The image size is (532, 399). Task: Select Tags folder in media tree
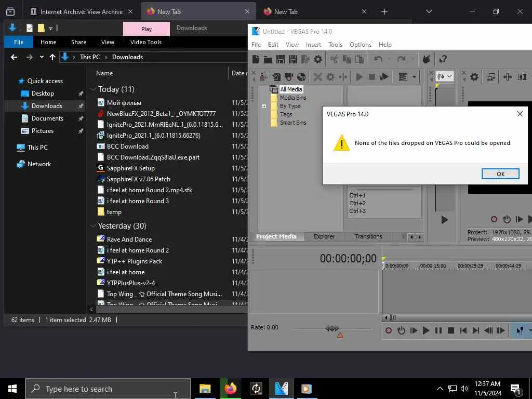286,114
